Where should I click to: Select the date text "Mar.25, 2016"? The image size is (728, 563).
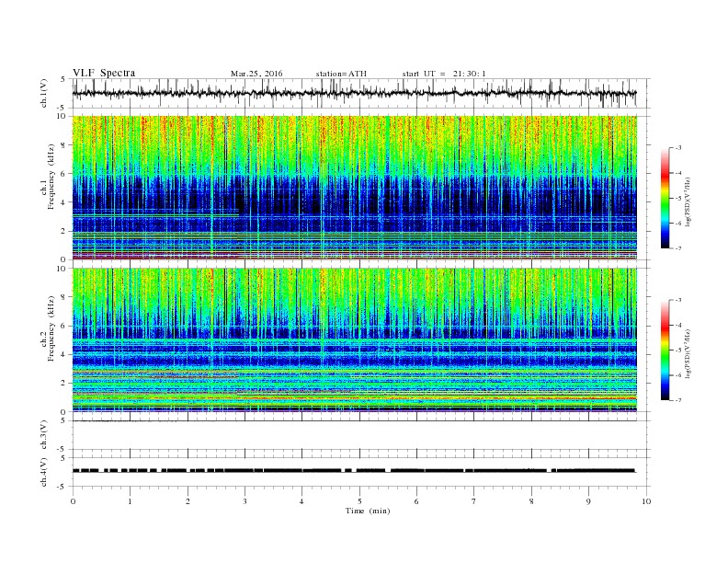click(x=256, y=74)
